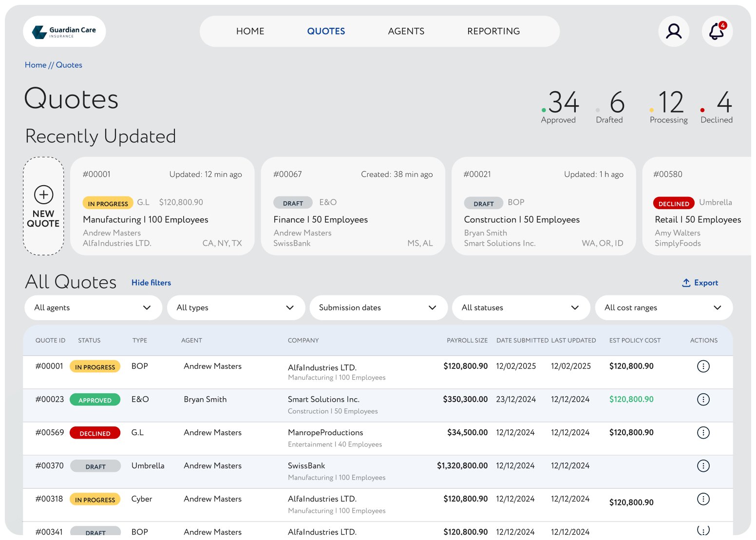Click Home in the breadcrumb trail
Viewport: 756px width, 540px height.
point(35,65)
